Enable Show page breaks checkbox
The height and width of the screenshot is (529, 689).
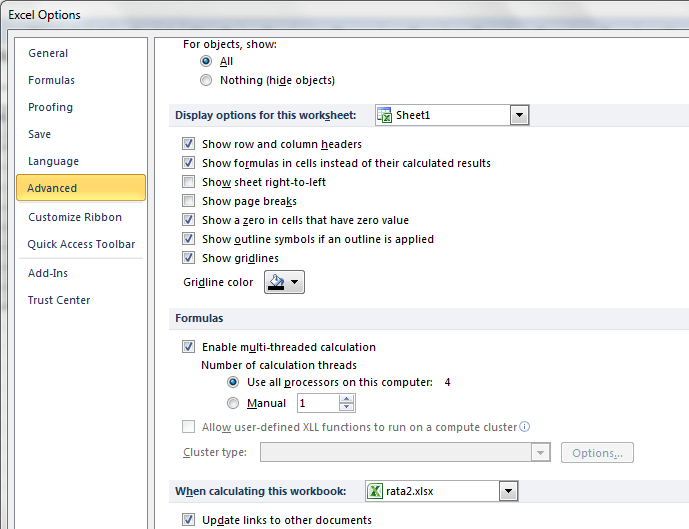pyautogui.click(x=189, y=201)
